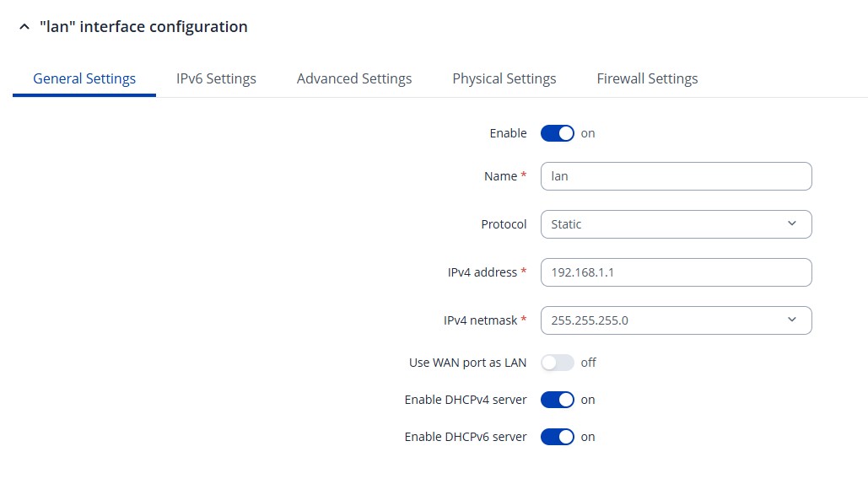Viewport: 868px width, 484px height.
Task: Focus the IPv4 address field 192.168.1.1
Action: pos(675,272)
